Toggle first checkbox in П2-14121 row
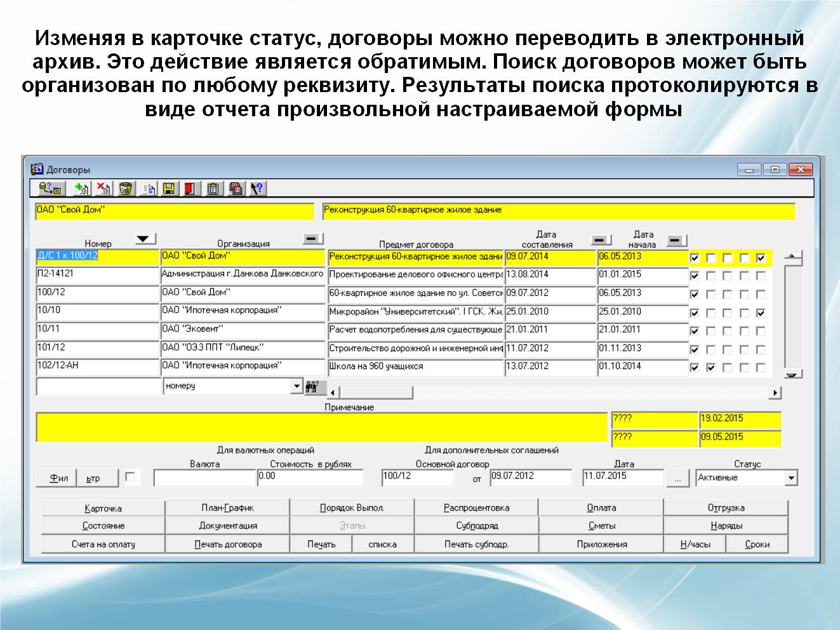 pos(695,276)
